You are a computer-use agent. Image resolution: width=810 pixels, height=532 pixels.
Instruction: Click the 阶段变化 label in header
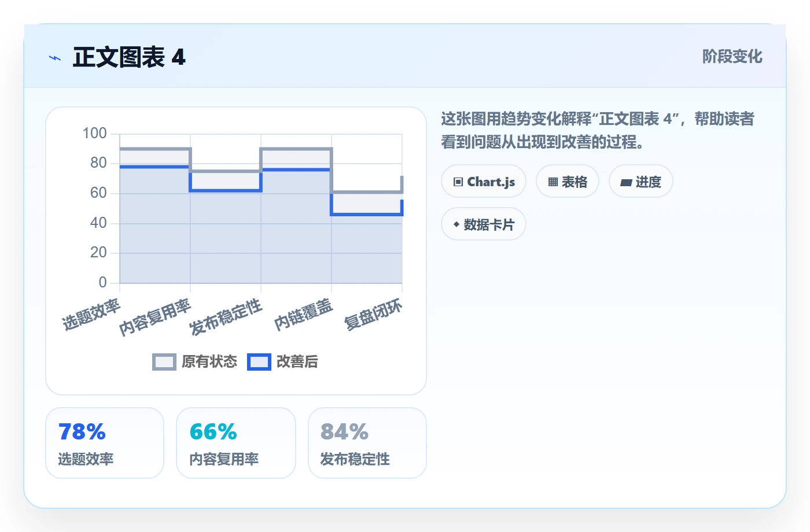[x=732, y=57]
